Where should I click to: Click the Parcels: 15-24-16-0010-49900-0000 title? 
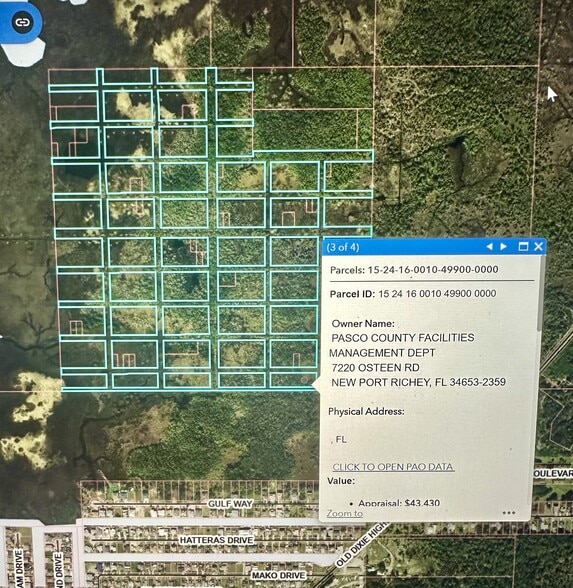pyautogui.click(x=414, y=270)
